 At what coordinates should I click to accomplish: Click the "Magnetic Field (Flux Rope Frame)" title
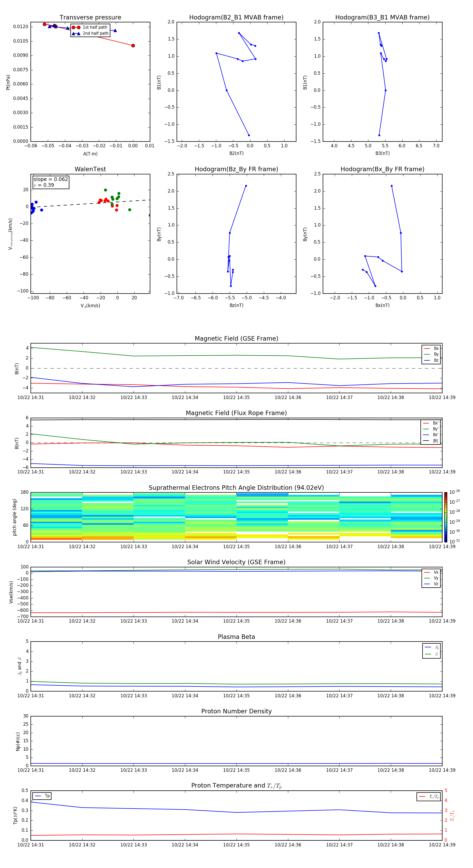(236, 413)
